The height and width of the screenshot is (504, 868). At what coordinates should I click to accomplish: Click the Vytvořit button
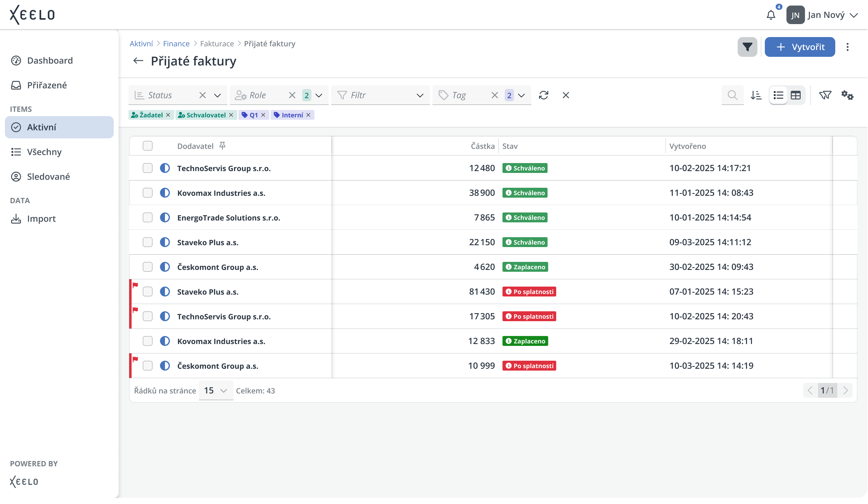tap(799, 47)
